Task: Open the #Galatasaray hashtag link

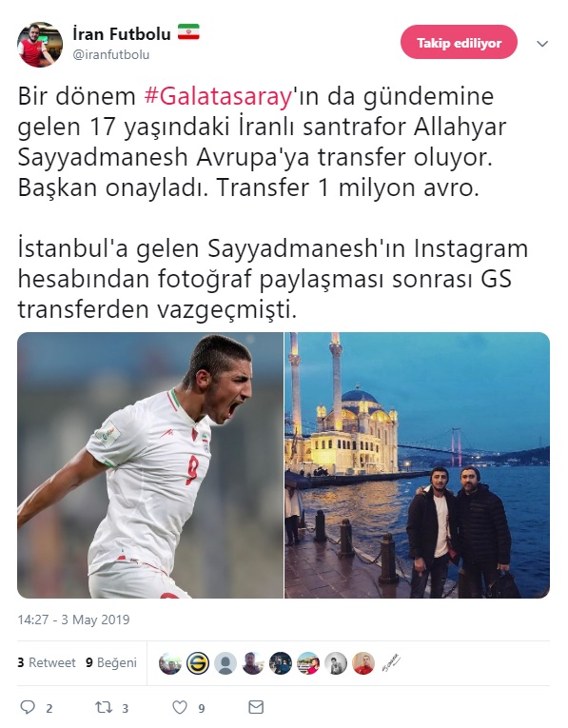Action: (x=218, y=96)
